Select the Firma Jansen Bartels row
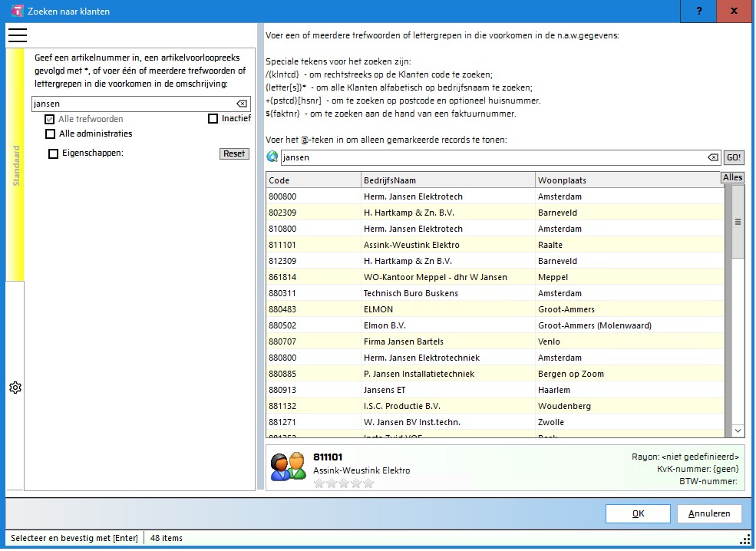This screenshot has width=756, height=551. (495, 341)
